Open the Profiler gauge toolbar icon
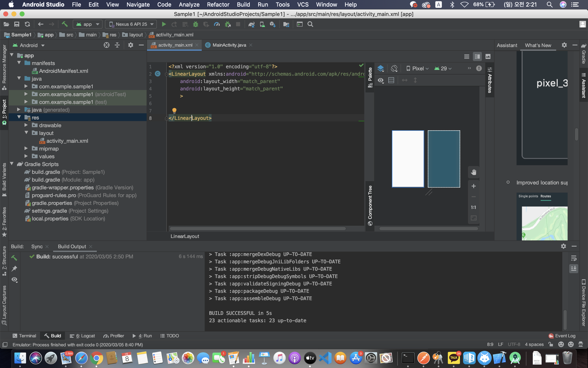Screen dimensions: 588x368 pos(217,24)
